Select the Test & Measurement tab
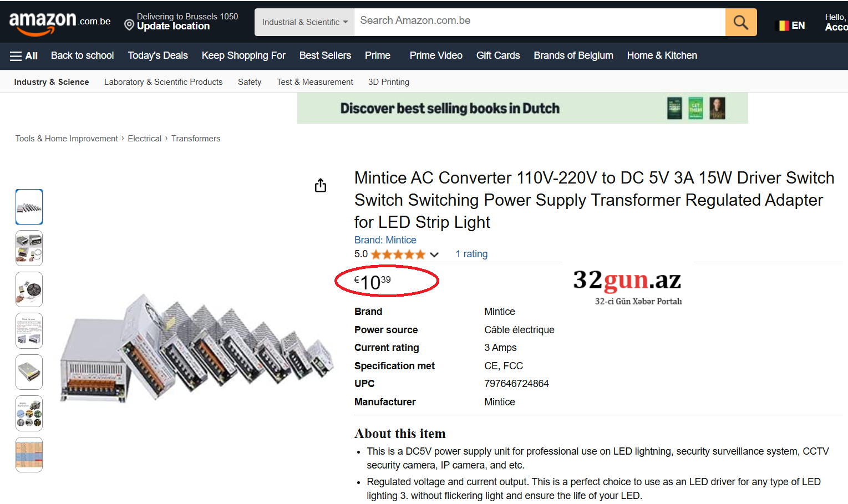 click(x=314, y=82)
